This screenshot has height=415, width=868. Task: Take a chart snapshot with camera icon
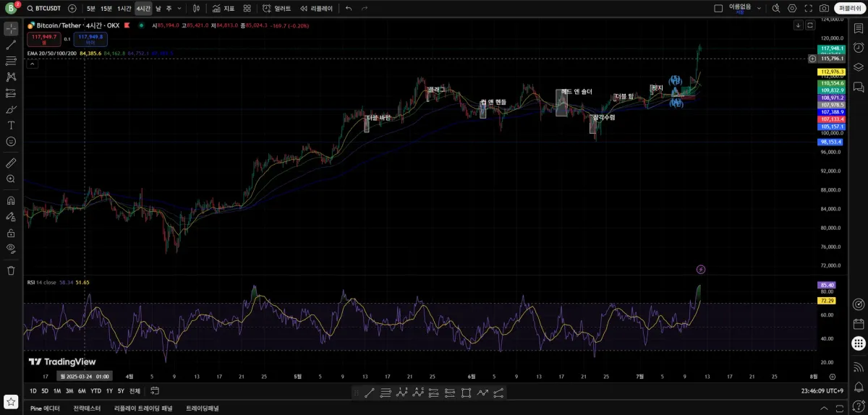pyautogui.click(x=824, y=9)
